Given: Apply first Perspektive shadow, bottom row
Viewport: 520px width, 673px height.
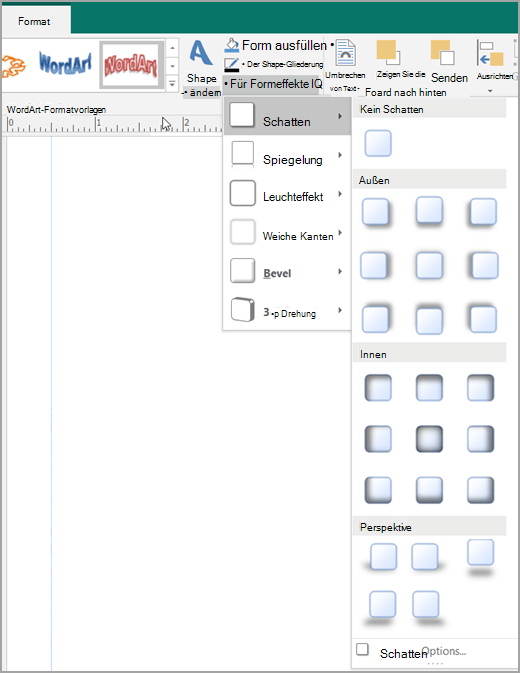Looking at the screenshot, I should [382, 607].
